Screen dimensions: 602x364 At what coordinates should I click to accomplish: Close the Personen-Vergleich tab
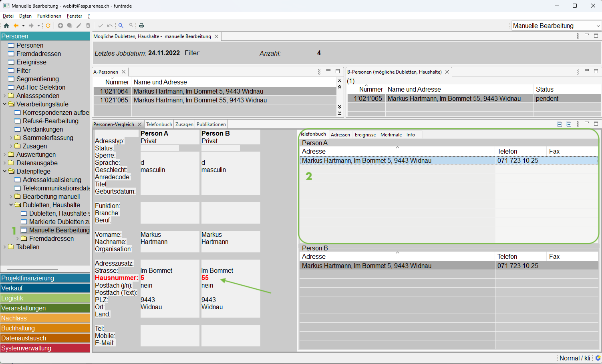click(139, 124)
